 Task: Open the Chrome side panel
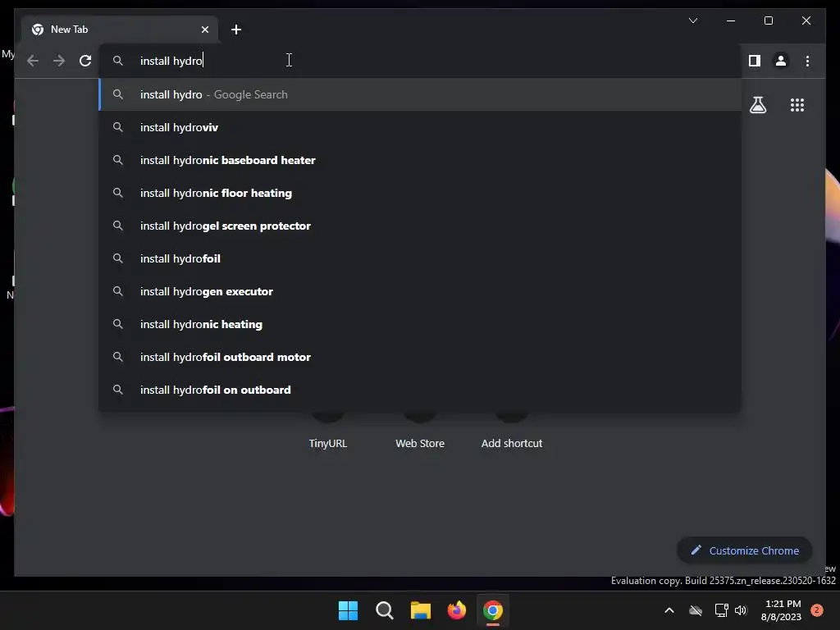click(x=755, y=61)
